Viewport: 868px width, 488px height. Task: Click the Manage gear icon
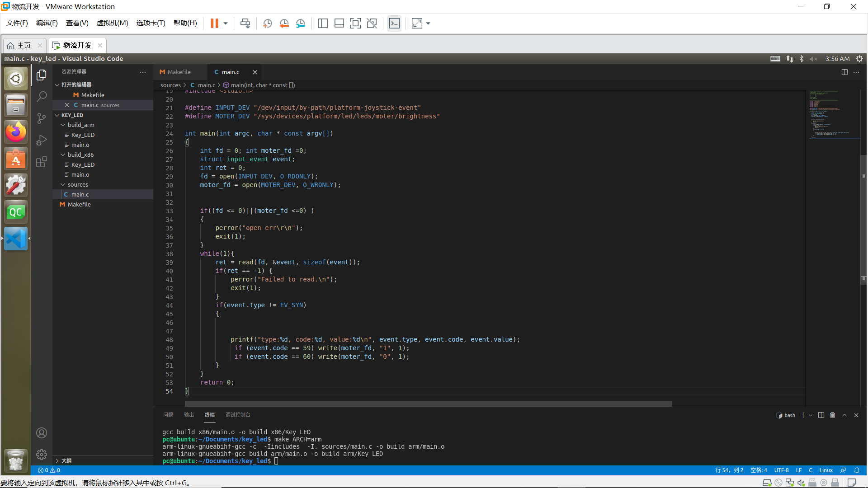pyautogui.click(x=42, y=454)
